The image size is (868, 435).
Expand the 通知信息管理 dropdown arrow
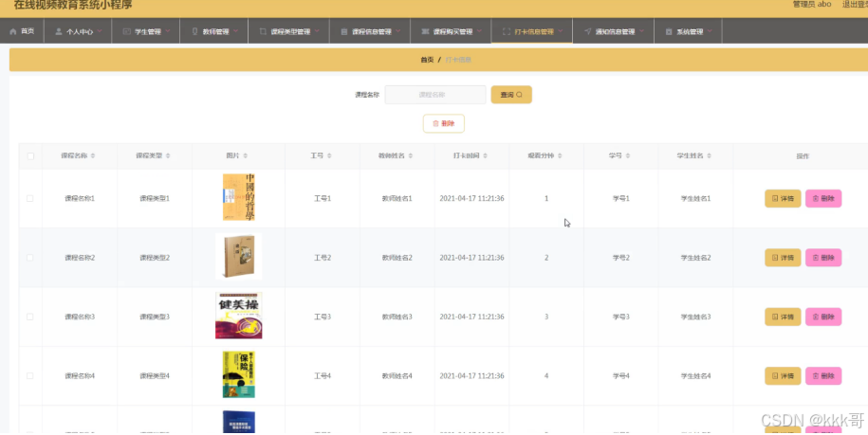click(641, 31)
